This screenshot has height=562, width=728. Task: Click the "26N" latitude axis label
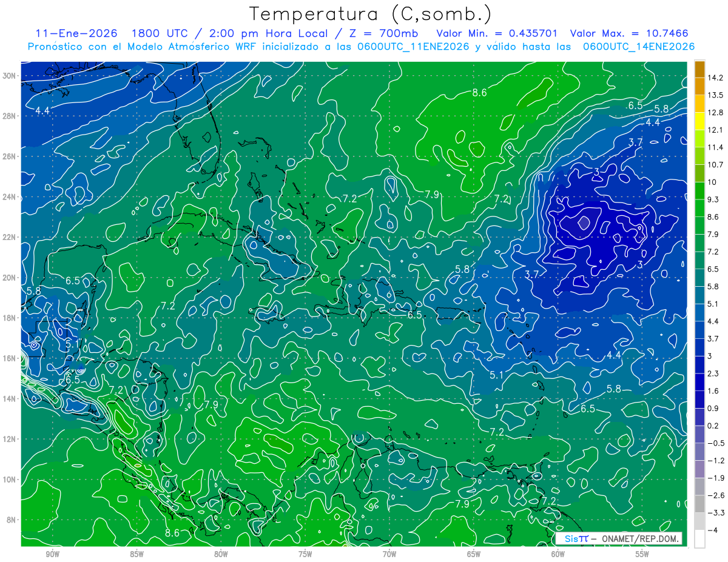pyautogui.click(x=10, y=156)
